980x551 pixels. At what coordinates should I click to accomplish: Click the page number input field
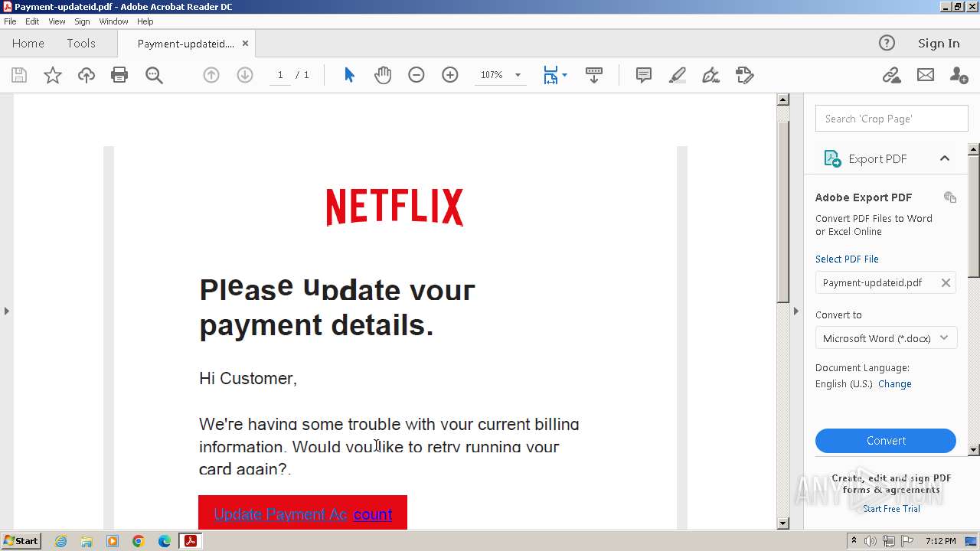point(280,75)
